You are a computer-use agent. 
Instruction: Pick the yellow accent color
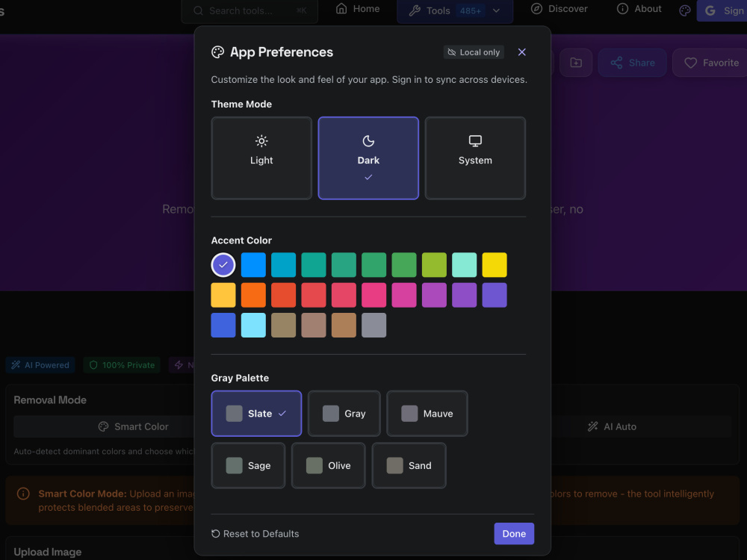[x=495, y=265]
